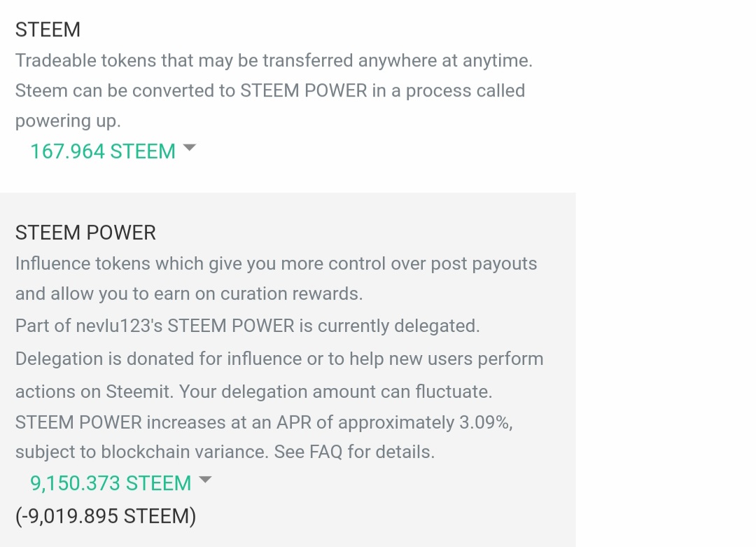Click the See FAQ for details text
Viewport: 756px width, 547px height.
point(354,452)
